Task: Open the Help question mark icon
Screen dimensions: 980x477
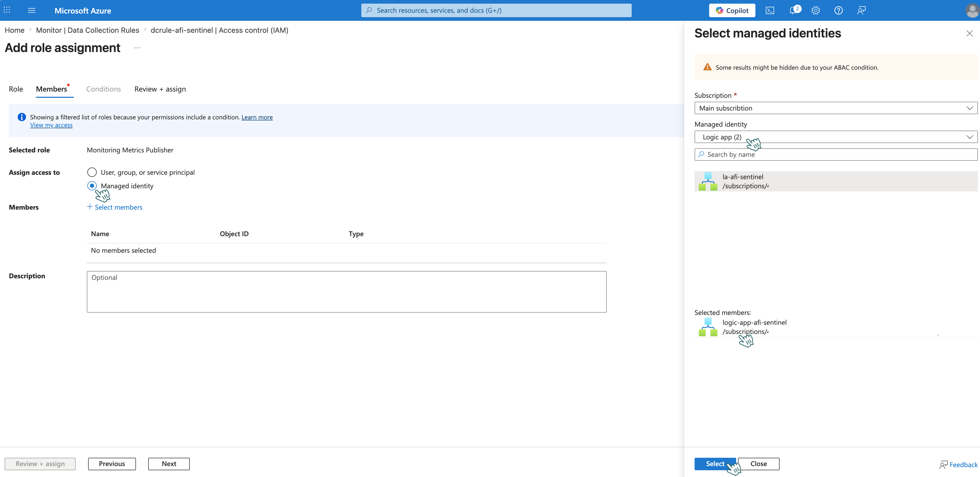Action: [838, 10]
